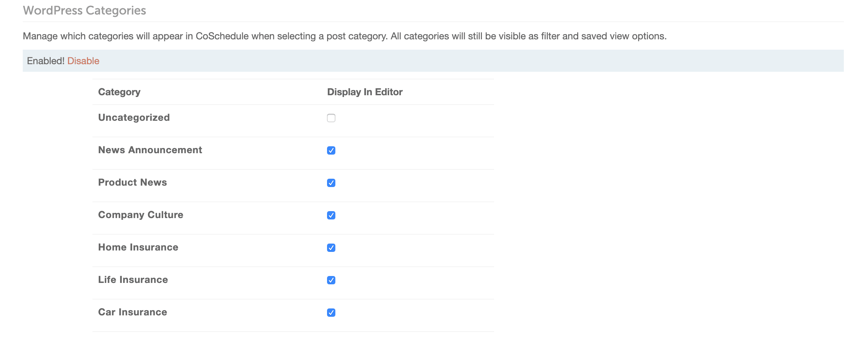Uncheck the Car Insurance checkbox
The width and height of the screenshot is (868, 354).
coord(331,313)
